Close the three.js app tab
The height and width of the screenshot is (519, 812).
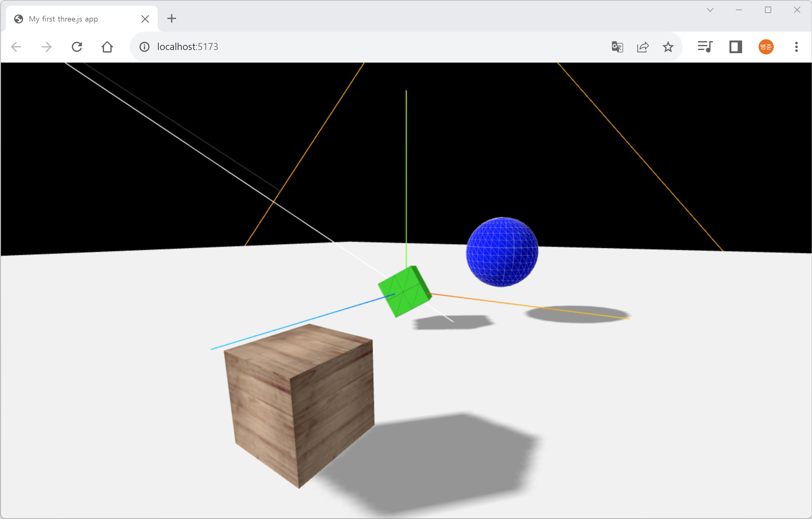pyautogui.click(x=145, y=19)
